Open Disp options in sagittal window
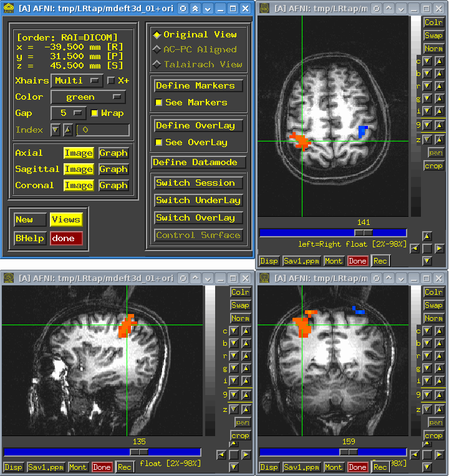Viewport: 449px width, 476px height. click(13, 467)
